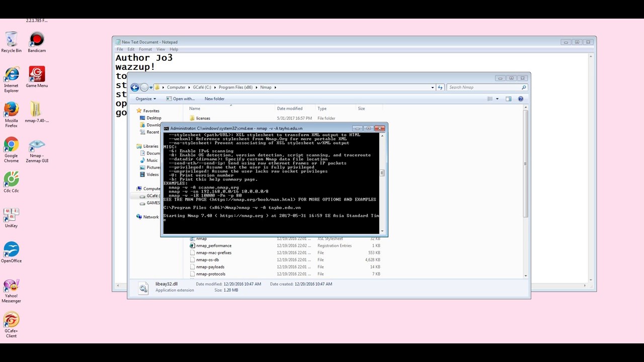The image size is (644, 362).
Task: Click Program Files (x86) breadcrumb segment
Action: click(235, 87)
